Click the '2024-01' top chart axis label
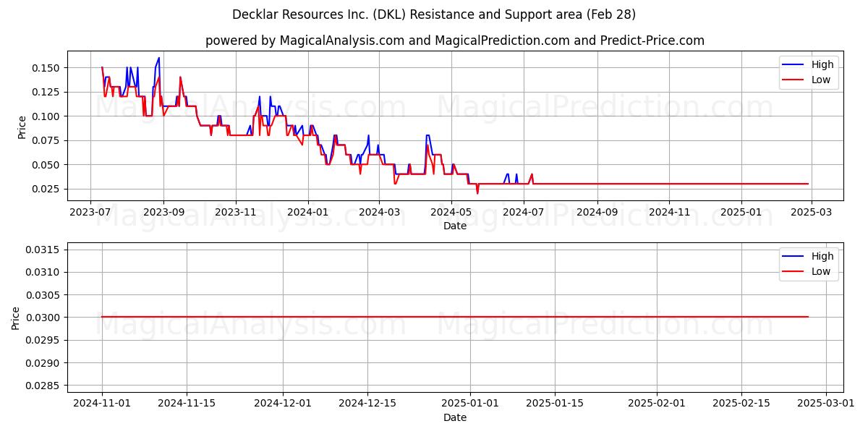This screenshot has height=434, width=868. (308, 213)
